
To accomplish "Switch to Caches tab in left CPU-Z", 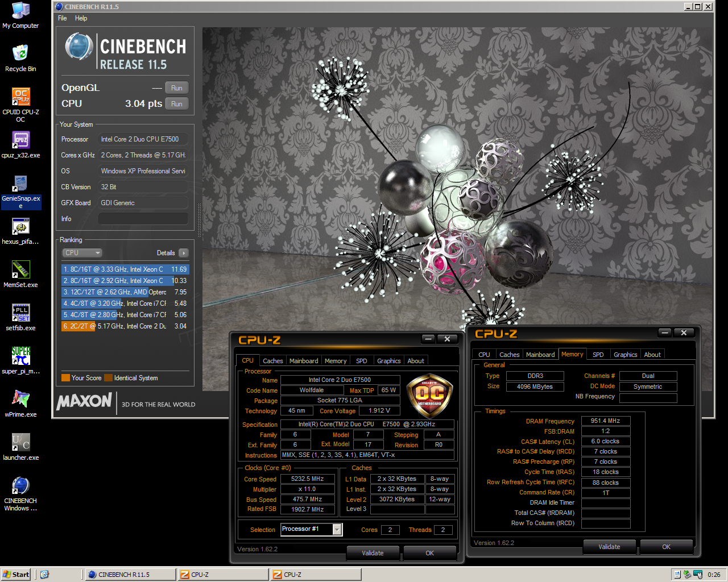I will pos(273,361).
